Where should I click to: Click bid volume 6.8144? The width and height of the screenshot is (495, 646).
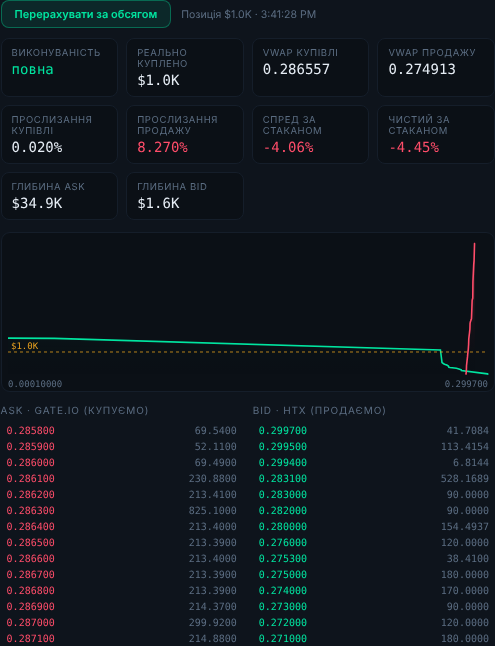click(x=471, y=463)
